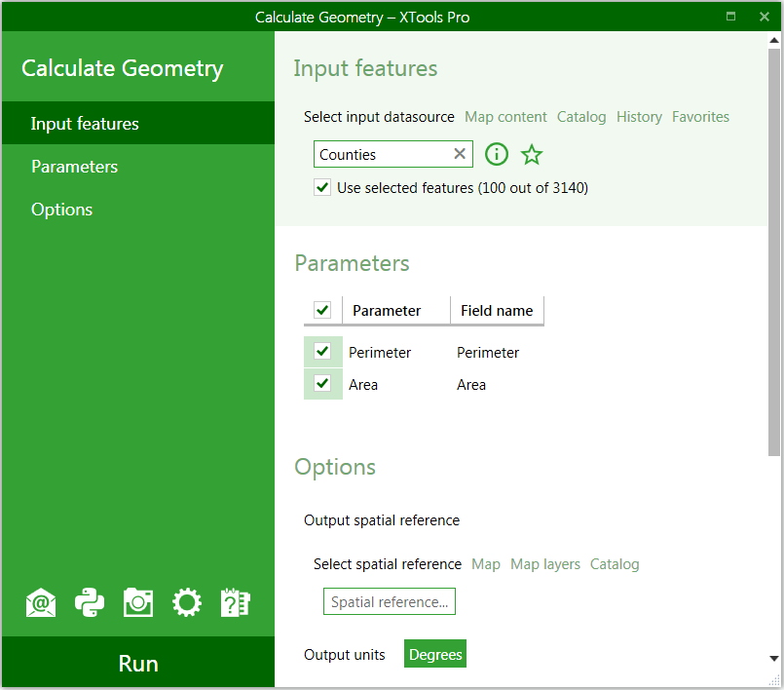Open the help book icon
784x690 pixels.
[x=236, y=602]
